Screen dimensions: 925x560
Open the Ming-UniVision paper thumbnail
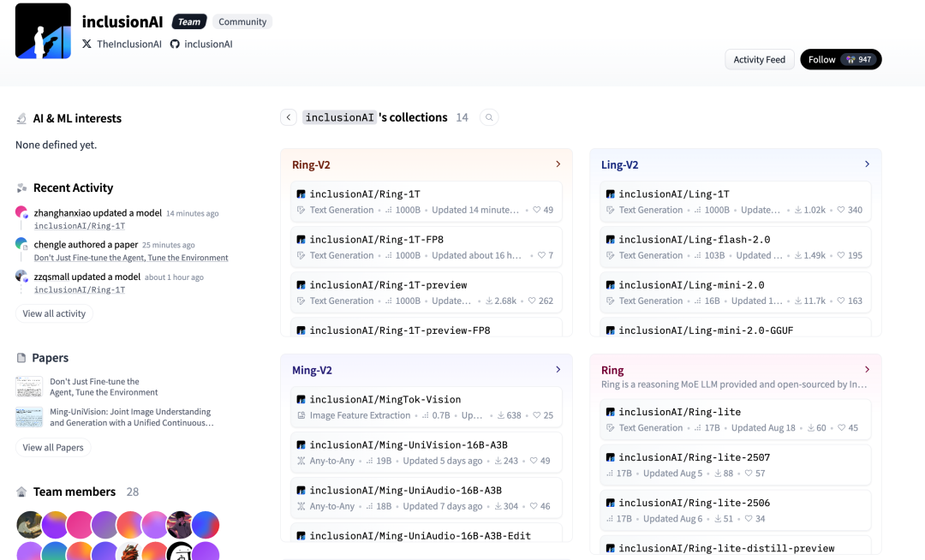coord(29,417)
